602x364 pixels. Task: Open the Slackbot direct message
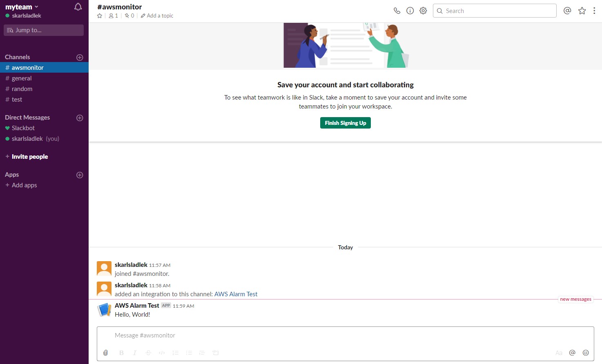[x=44, y=128]
